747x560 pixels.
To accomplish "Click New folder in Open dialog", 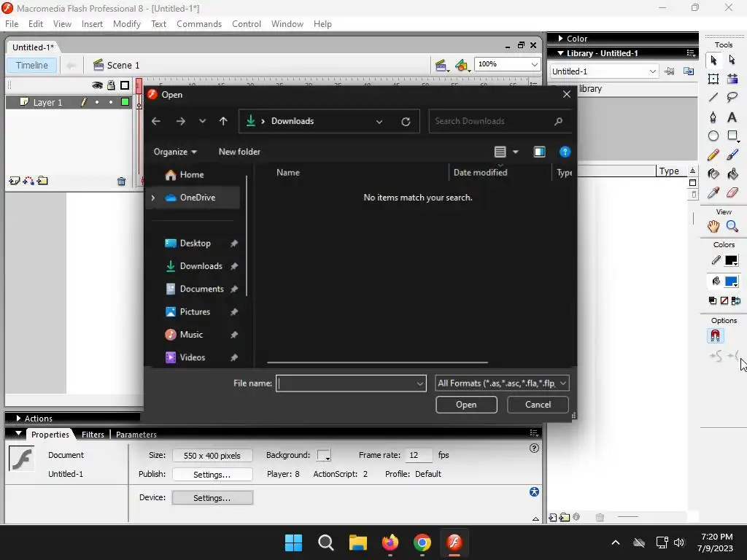I will click(239, 152).
